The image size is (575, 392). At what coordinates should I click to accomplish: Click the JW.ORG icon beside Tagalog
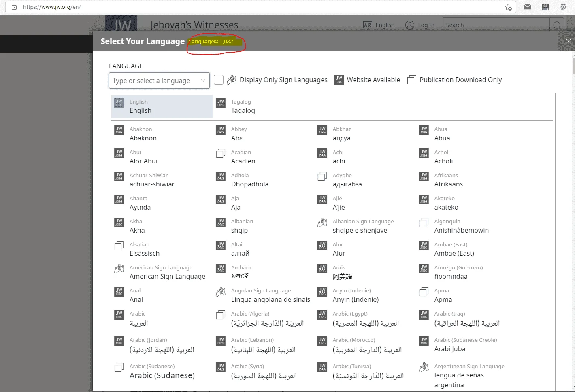[221, 103]
